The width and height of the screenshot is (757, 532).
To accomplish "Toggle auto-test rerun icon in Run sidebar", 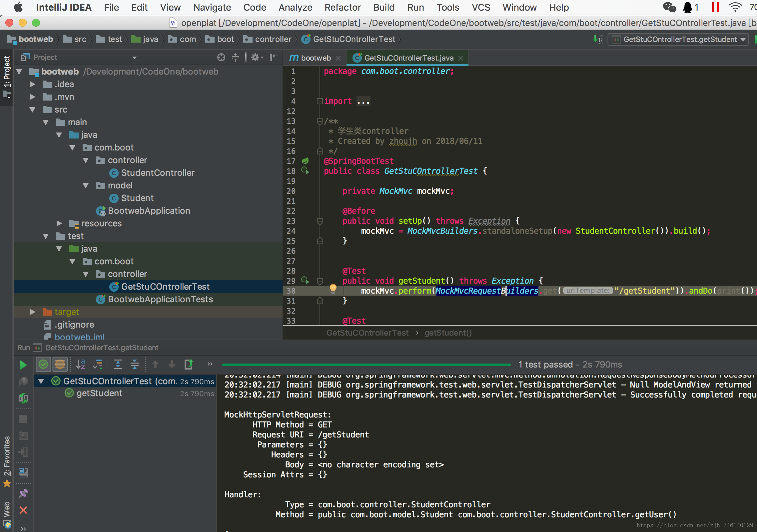I will coord(23,398).
